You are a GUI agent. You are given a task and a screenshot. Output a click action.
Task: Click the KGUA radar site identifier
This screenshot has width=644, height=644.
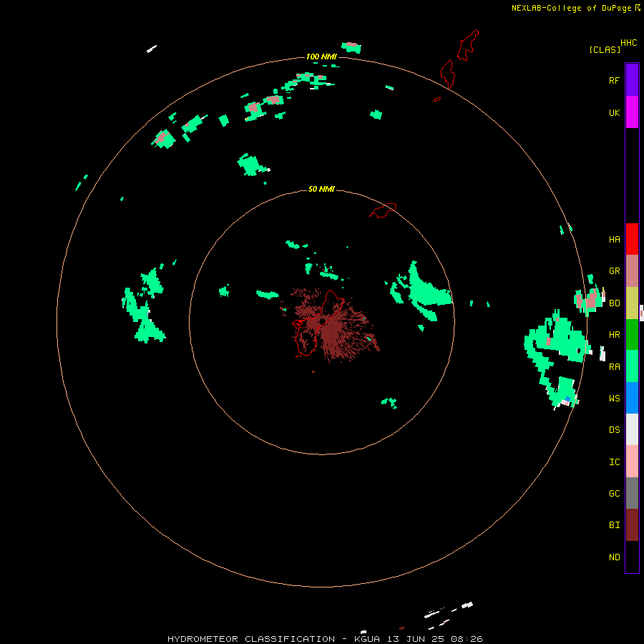pyautogui.click(x=367, y=639)
